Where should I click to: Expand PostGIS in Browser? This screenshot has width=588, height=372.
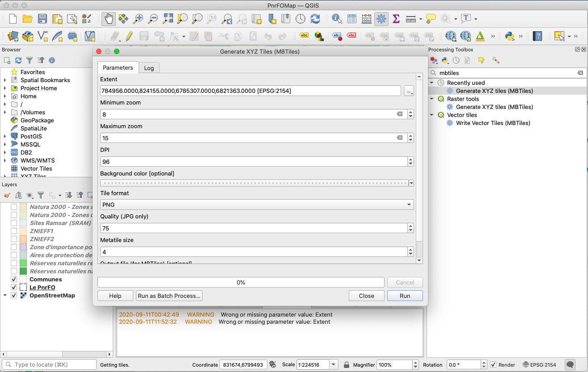point(5,136)
